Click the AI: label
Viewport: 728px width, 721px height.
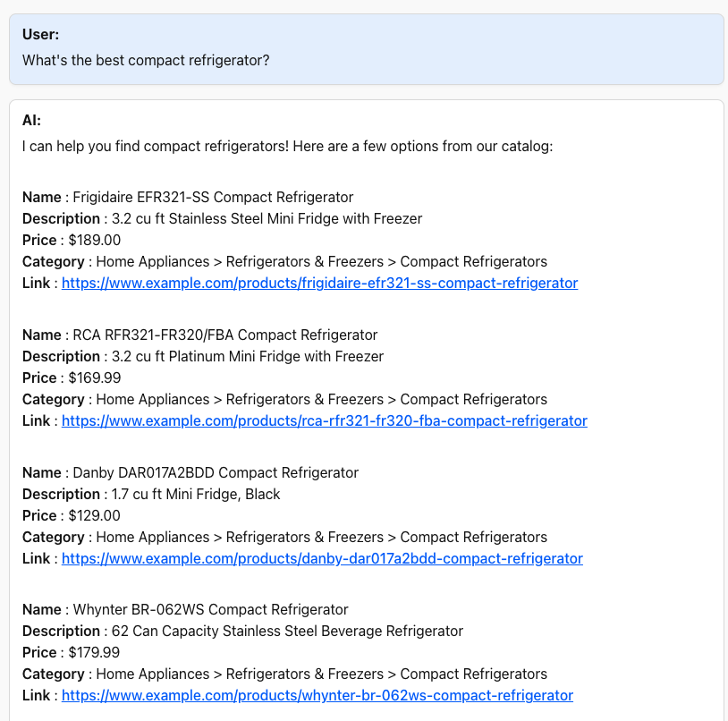click(30, 120)
